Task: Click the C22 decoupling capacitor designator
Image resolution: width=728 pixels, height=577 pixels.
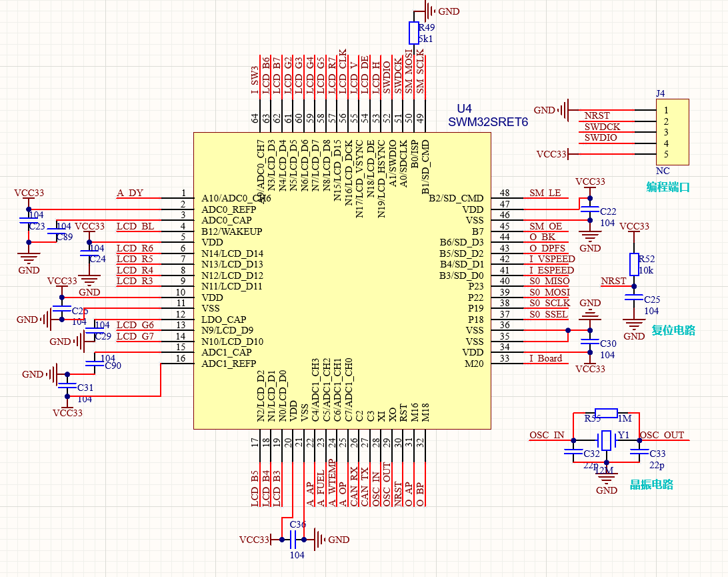Action: (x=608, y=211)
